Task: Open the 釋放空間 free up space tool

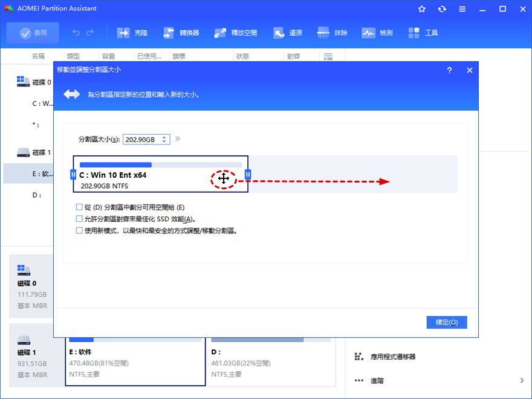Action: point(235,33)
